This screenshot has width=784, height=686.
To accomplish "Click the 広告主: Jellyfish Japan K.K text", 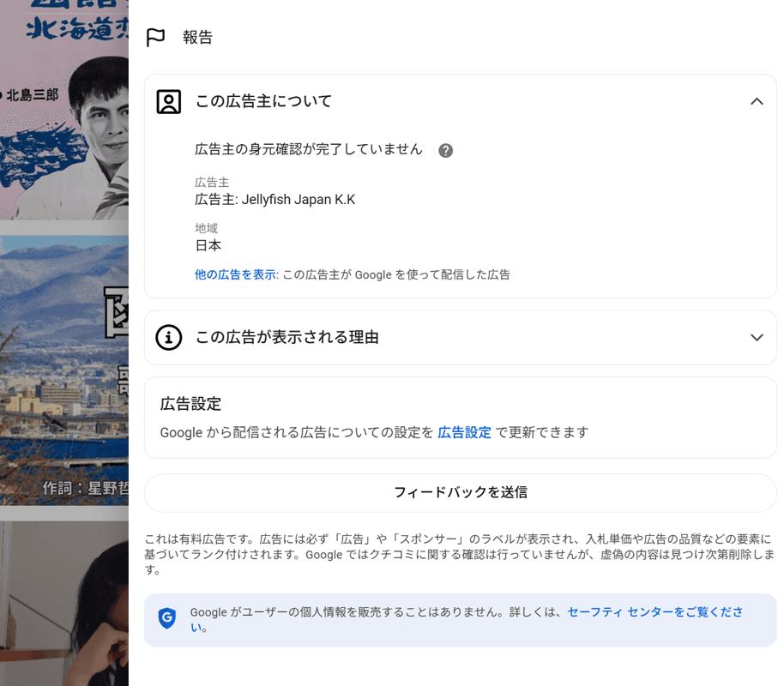I will pyautogui.click(x=275, y=200).
